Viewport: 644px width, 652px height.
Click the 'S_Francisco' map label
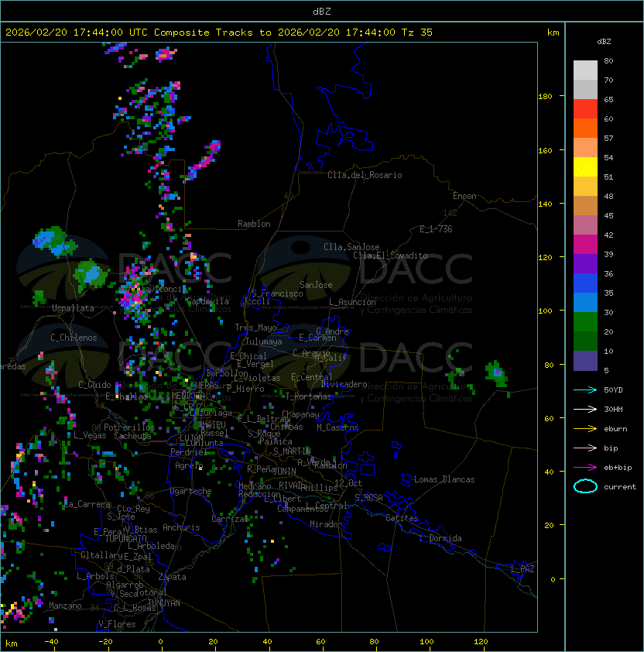coord(277,293)
